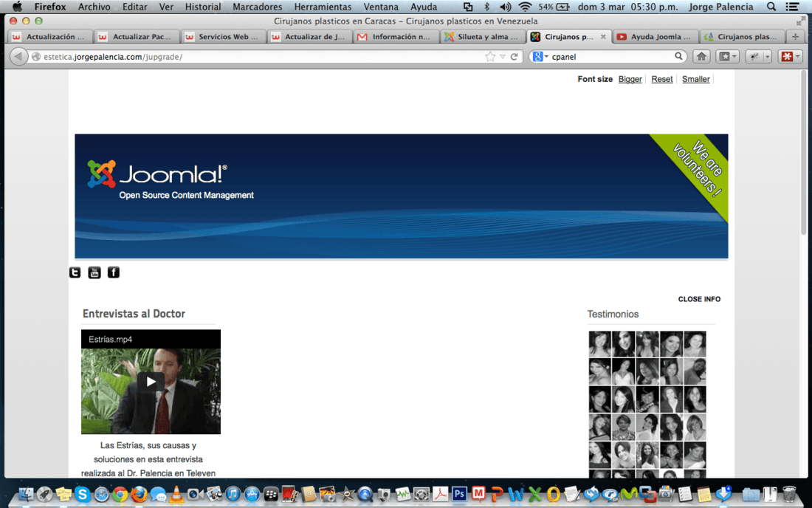Open search engine dropdown in search box
The image size is (812, 508).
tap(540, 56)
